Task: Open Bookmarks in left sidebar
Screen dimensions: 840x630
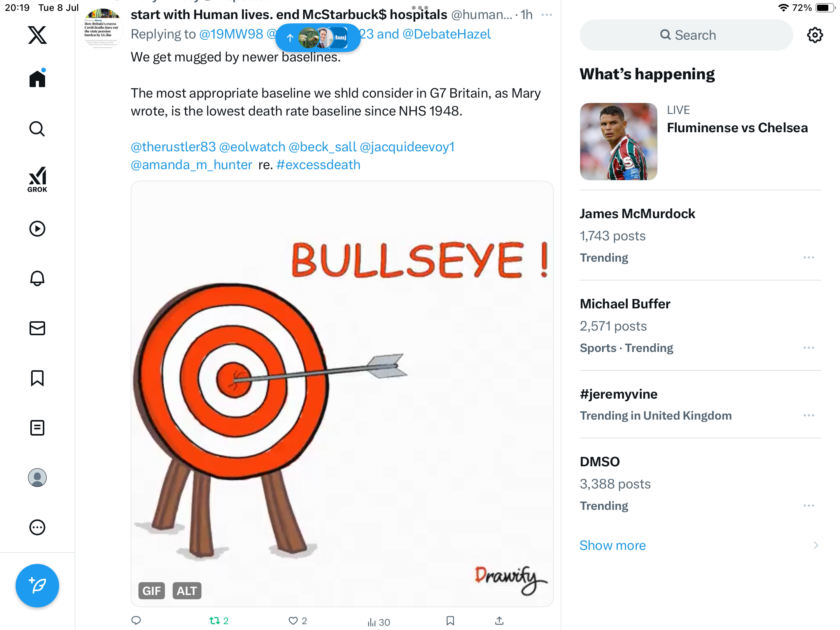Action: coord(37,378)
